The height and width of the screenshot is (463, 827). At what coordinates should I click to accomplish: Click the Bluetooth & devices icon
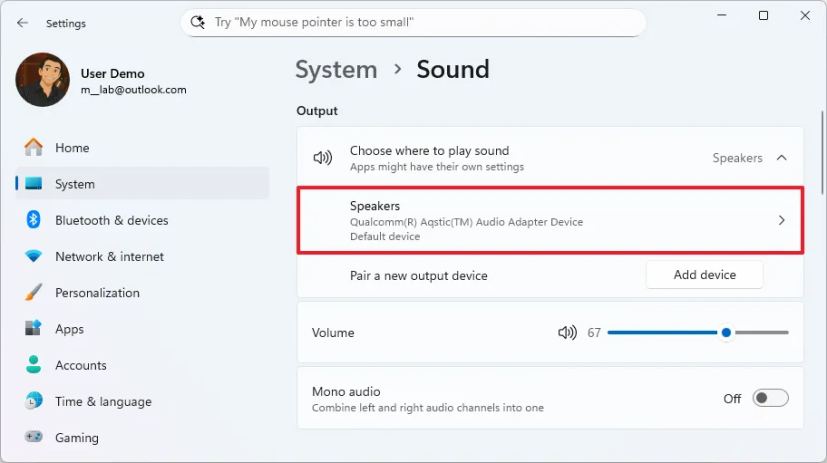click(x=34, y=220)
